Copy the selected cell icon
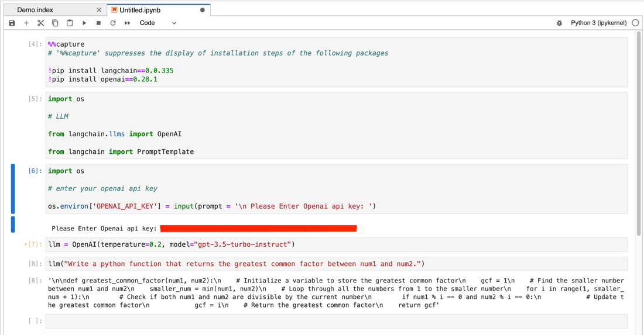This screenshot has width=644, height=335. point(55,23)
